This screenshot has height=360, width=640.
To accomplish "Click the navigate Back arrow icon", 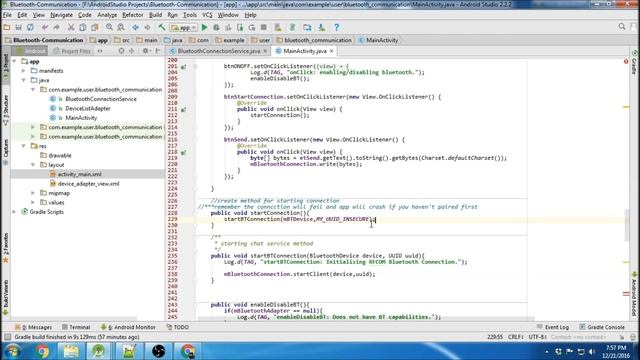I will coord(136,27).
